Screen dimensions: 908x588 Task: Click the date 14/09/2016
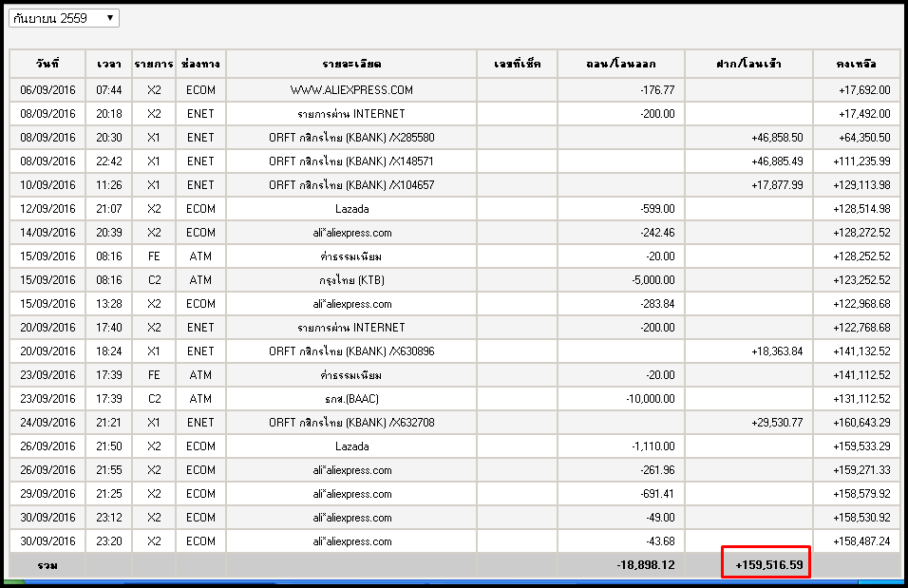click(x=47, y=233)
